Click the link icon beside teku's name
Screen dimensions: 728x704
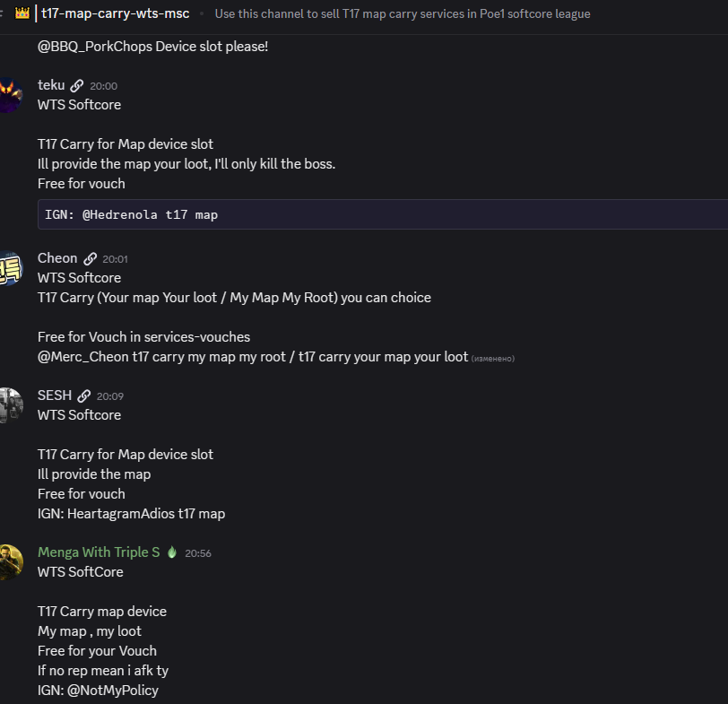coord(76,86)
